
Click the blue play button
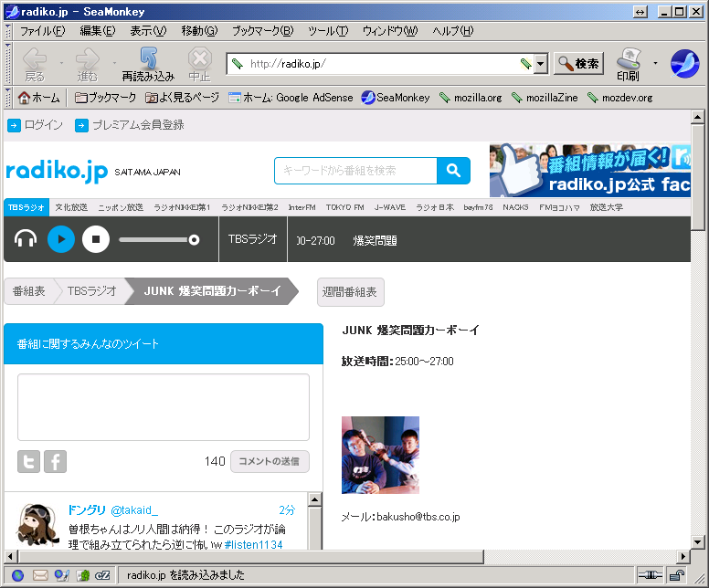click(61, 239)
